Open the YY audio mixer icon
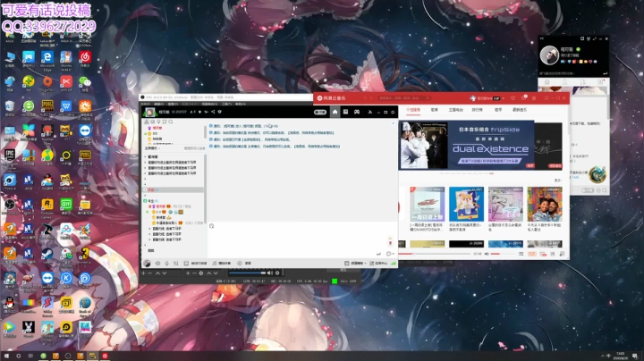This screenshot has height=361, width=644. (x=176, y=263)
